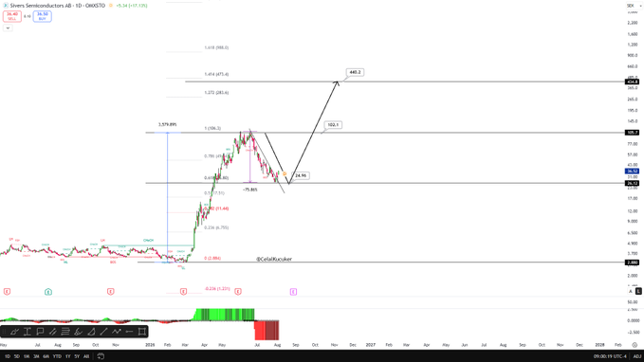Click the 434.8 price axis label
This screenshot has width=644, height=362.
pos(632,81)
